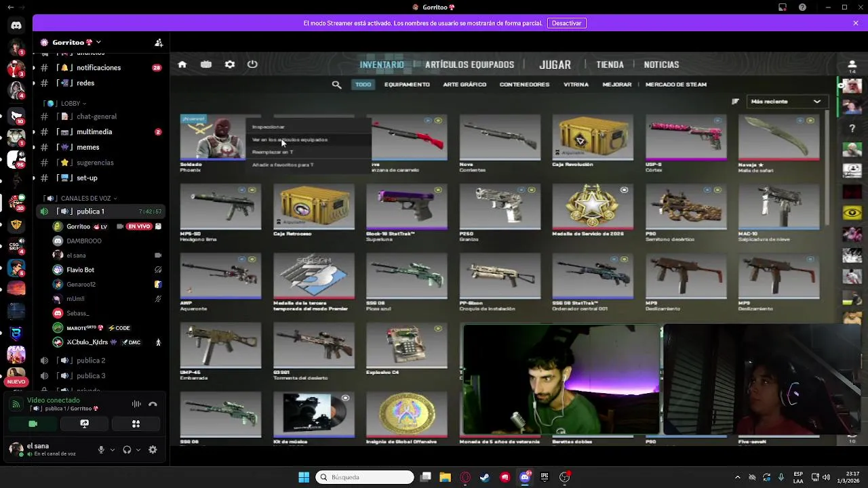Open the MERCADO DE STEAM filter
The image size is (868, 488).
(x=675, y=85)
